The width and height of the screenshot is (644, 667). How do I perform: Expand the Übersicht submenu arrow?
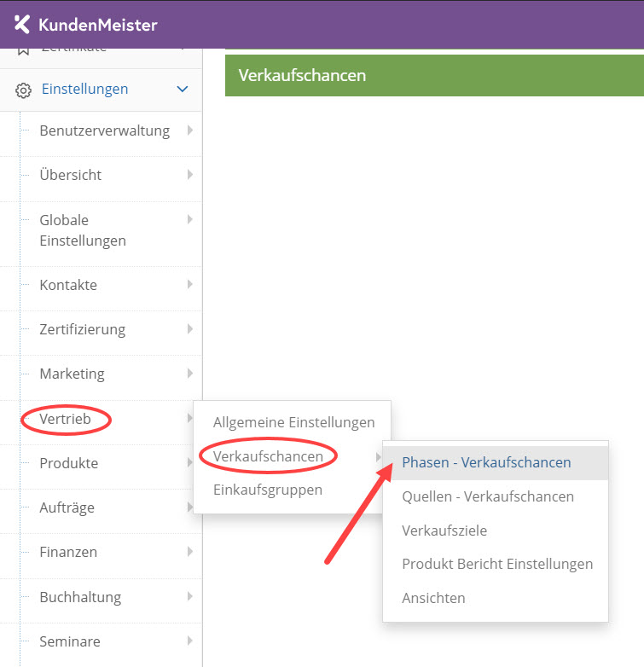(x=190, y=174)
